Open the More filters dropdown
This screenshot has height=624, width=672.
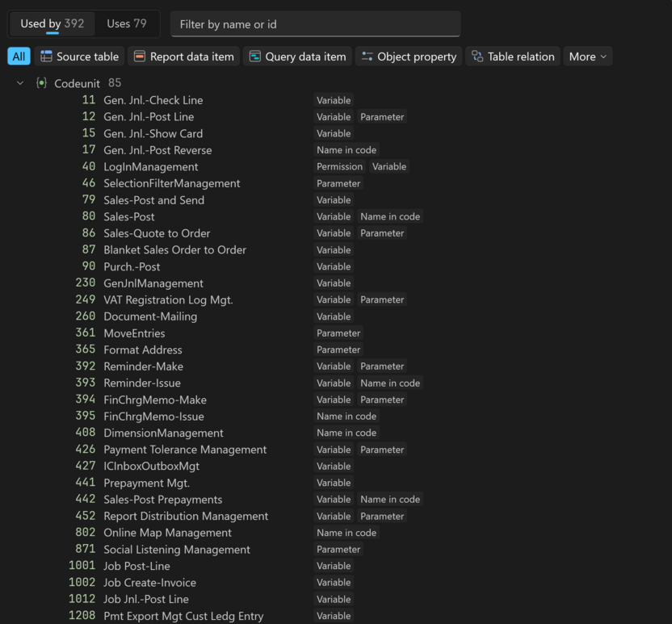tap(587, 57)
